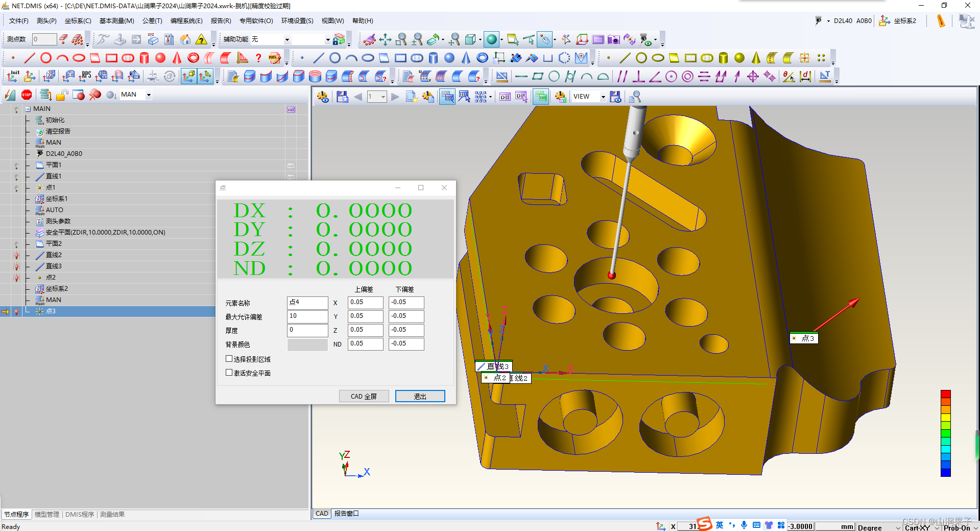This screenshot has width=980, height=531.
Task: Open the MAN mode dropdown
Action: point(149,95)
